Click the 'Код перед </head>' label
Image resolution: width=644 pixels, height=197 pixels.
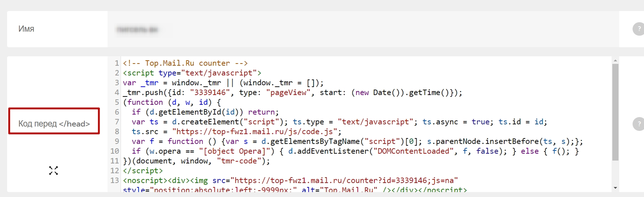54,124
